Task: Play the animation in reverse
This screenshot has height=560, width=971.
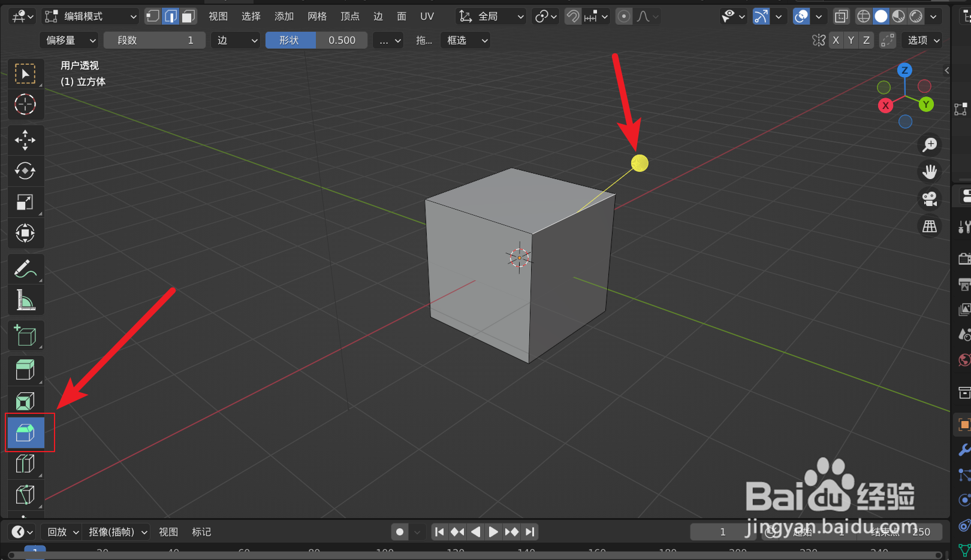Action: 476,532
